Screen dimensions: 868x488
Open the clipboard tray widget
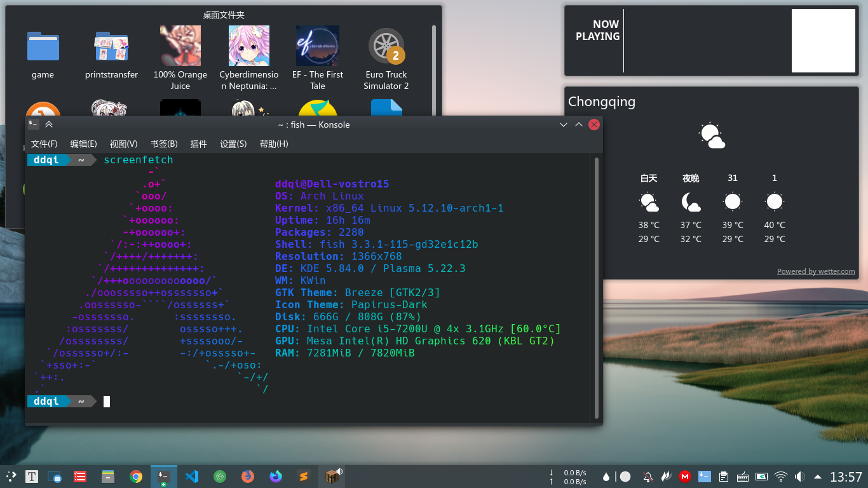point(723,477)
